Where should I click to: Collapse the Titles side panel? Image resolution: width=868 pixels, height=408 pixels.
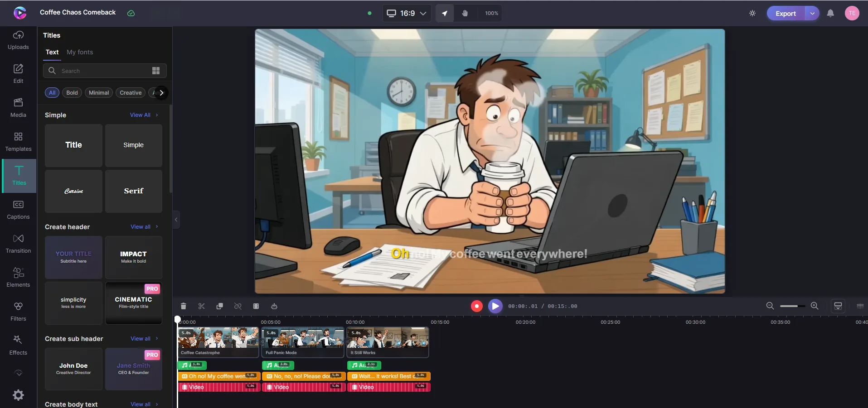click(176, 220)
